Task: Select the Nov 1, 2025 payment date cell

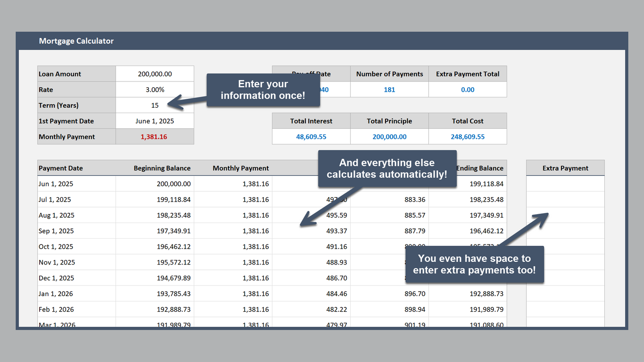Action: pyautogui.click(x=77, y=262)
